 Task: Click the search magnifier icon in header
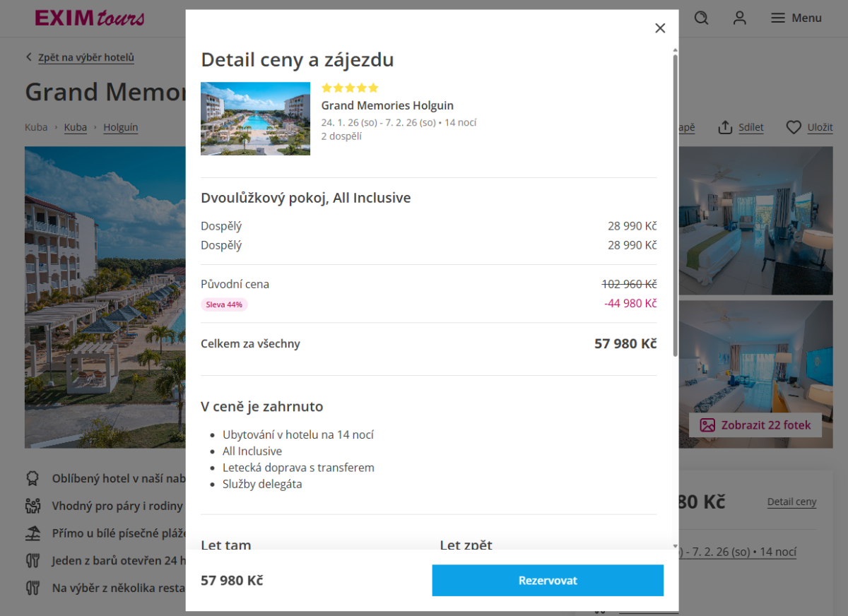701,18
